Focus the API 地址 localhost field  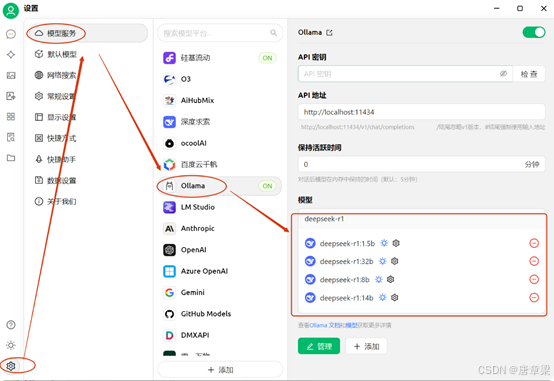[x=421, y=112]
